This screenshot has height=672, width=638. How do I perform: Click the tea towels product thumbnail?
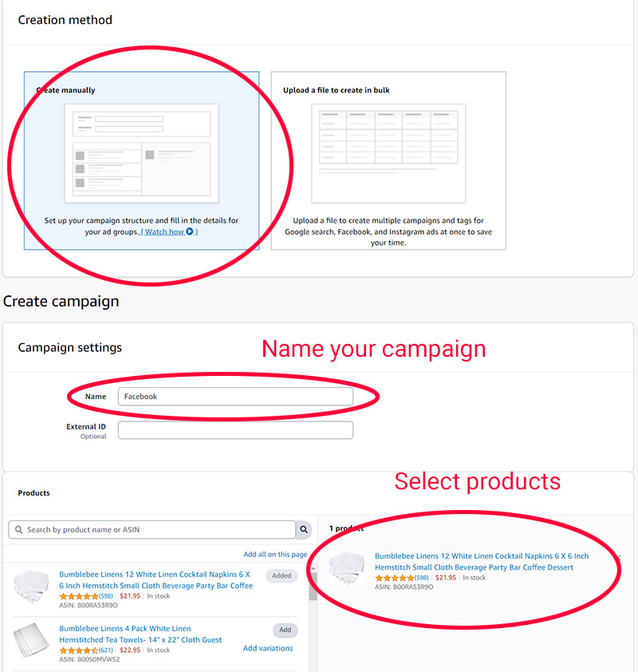tap(31, 639)
